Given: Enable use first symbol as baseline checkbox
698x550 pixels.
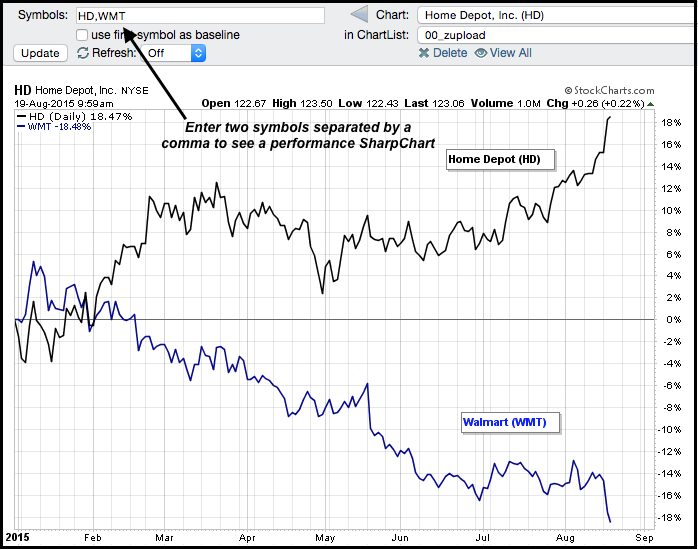Looking at the screenshot, I should [x=82, y=35].
